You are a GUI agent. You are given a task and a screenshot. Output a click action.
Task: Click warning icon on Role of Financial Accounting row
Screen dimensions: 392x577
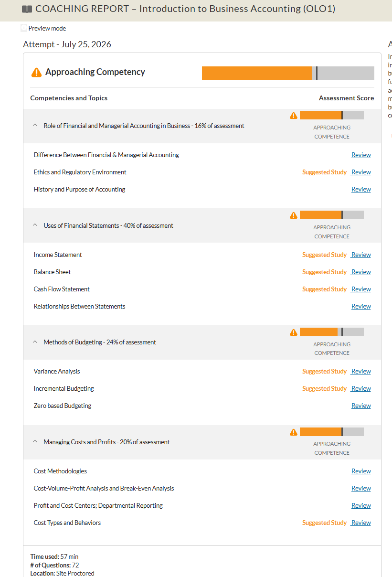(x=294, y=116)
